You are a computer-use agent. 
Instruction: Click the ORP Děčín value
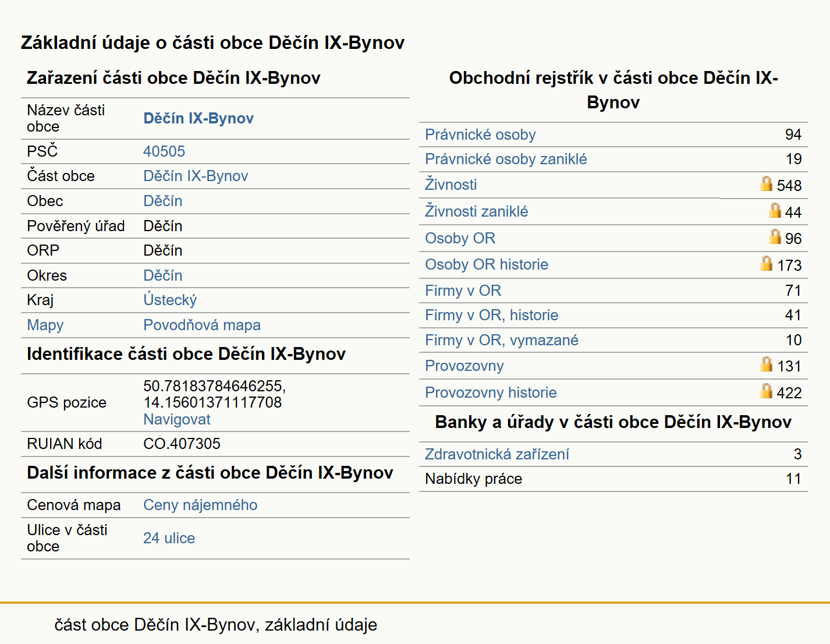pyautogui.click(x=163, y=250)
